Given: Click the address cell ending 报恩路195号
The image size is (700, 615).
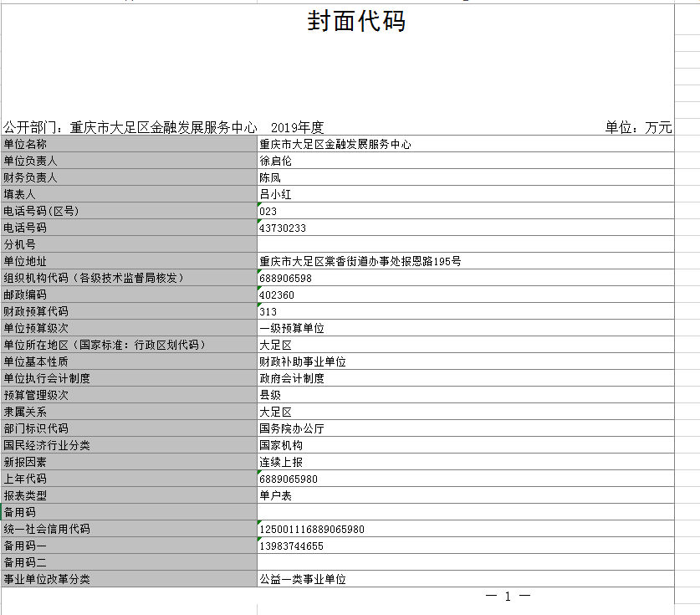Looking at the screenshot, I should point(466,261).
